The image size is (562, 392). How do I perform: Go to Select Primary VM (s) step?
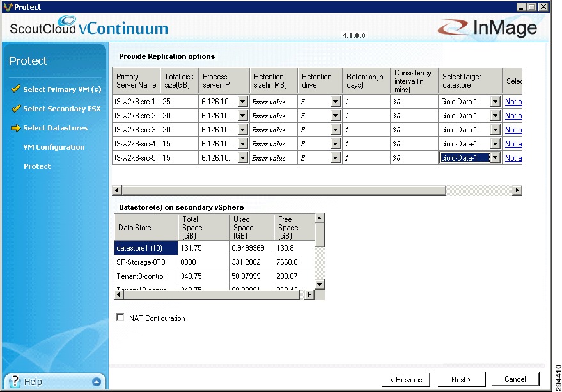pyautogui.click(x=62, y=90)
